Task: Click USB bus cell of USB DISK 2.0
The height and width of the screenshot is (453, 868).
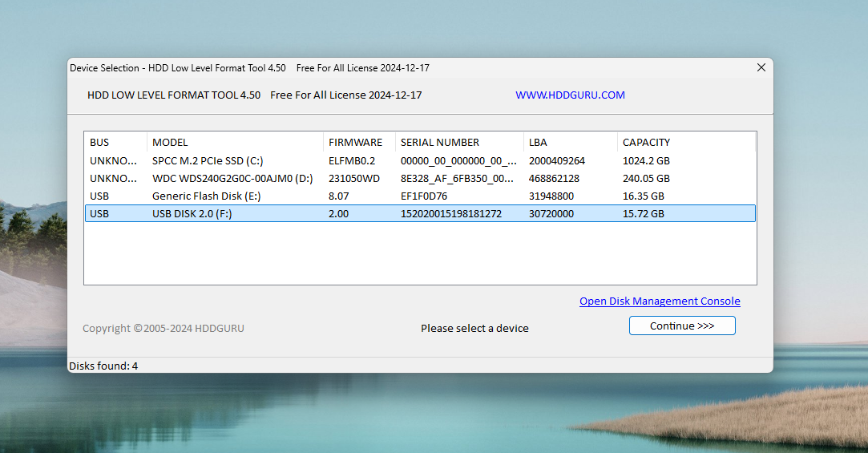Action: (x=99, y=214)
